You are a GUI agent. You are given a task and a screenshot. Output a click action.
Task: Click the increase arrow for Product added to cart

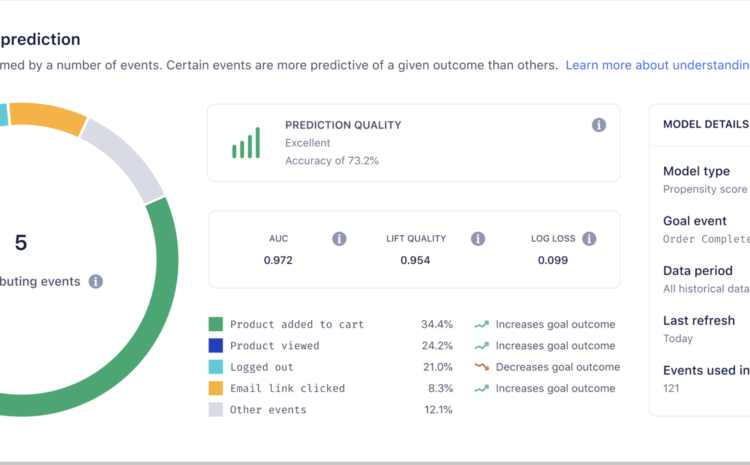(482, 324)
